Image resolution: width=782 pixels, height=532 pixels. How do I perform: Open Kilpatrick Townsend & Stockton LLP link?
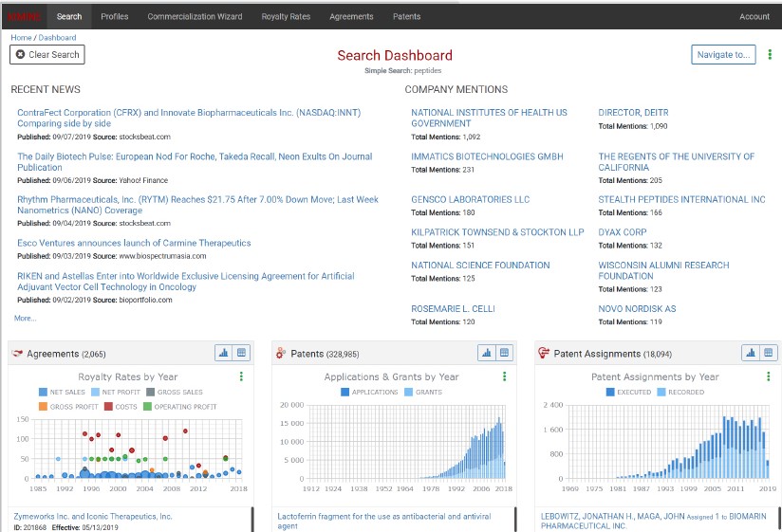pos(497,232)
